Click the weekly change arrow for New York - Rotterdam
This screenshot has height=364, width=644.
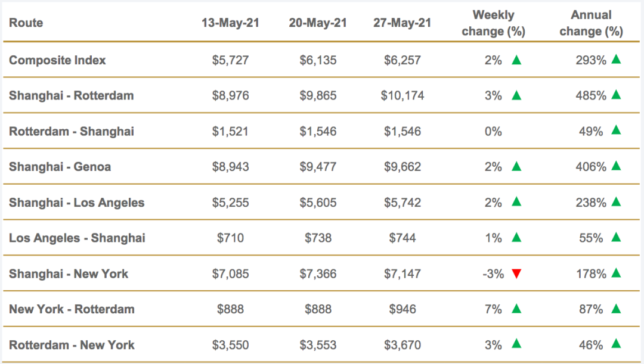516,309
